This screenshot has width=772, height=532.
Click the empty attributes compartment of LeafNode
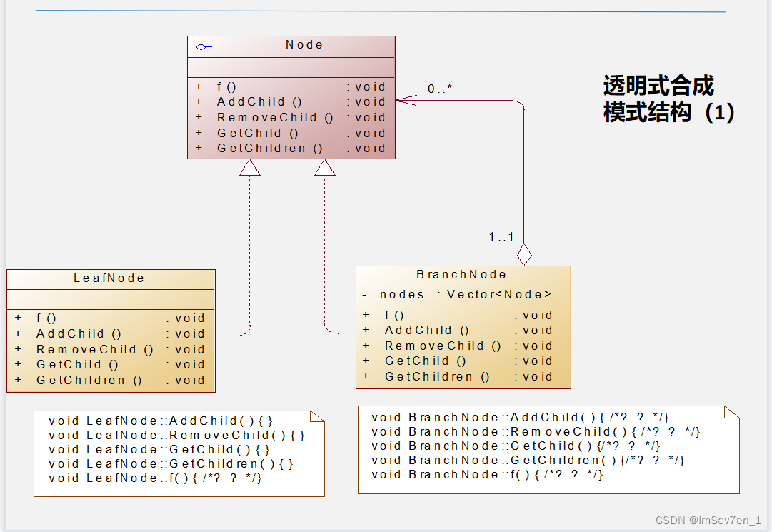[x=111, y=300]
